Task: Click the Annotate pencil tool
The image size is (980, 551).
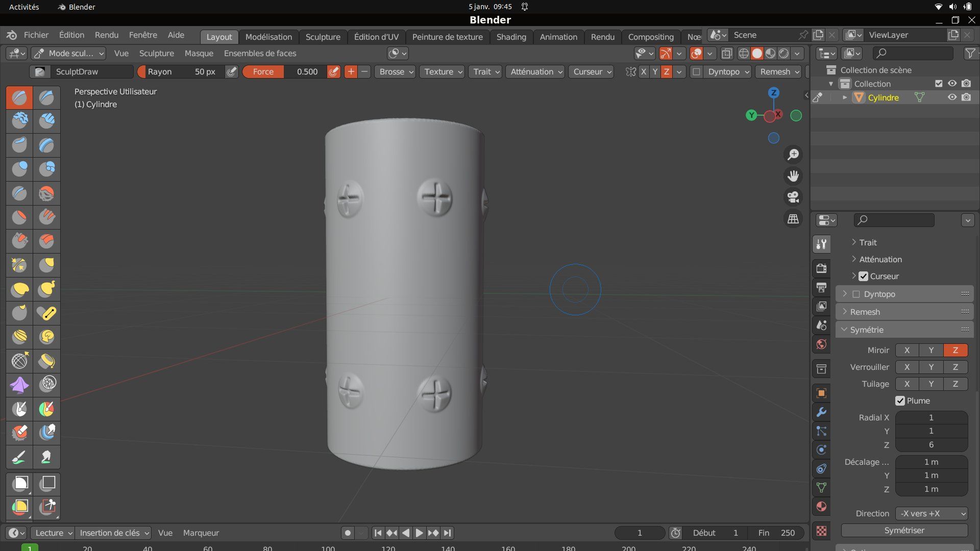Action: pyautogui.click(x=19, y=457)
